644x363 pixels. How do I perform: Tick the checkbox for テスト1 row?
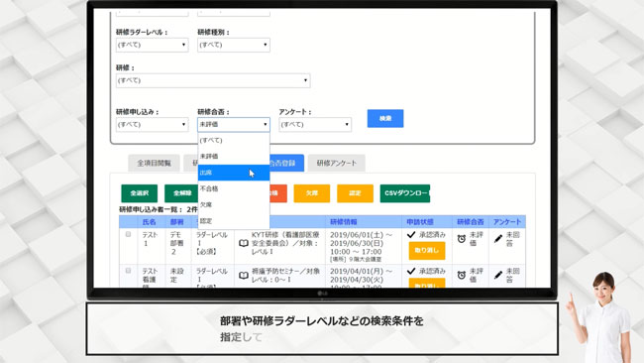(x=128, y=234)
